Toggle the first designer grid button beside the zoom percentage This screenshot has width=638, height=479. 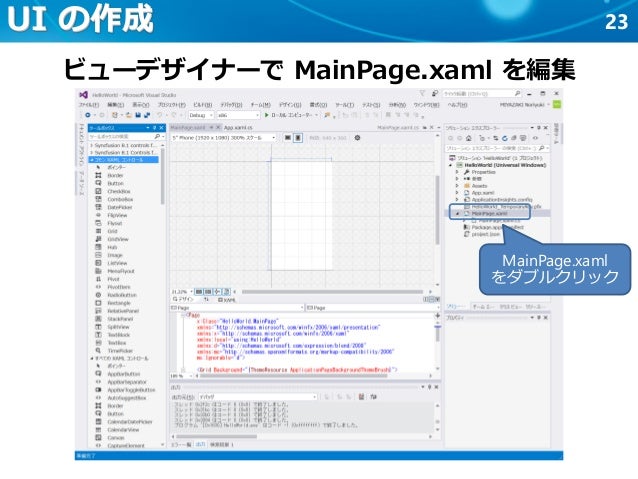coord(199,291)
